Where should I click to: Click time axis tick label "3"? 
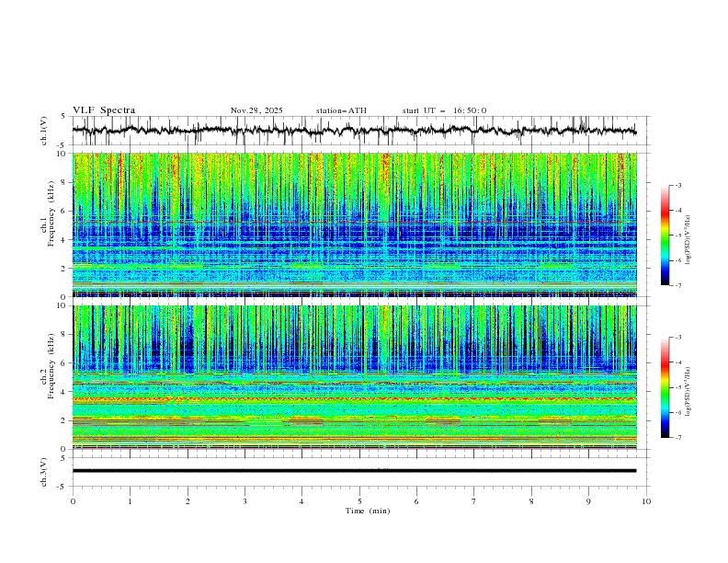point(245,501)
